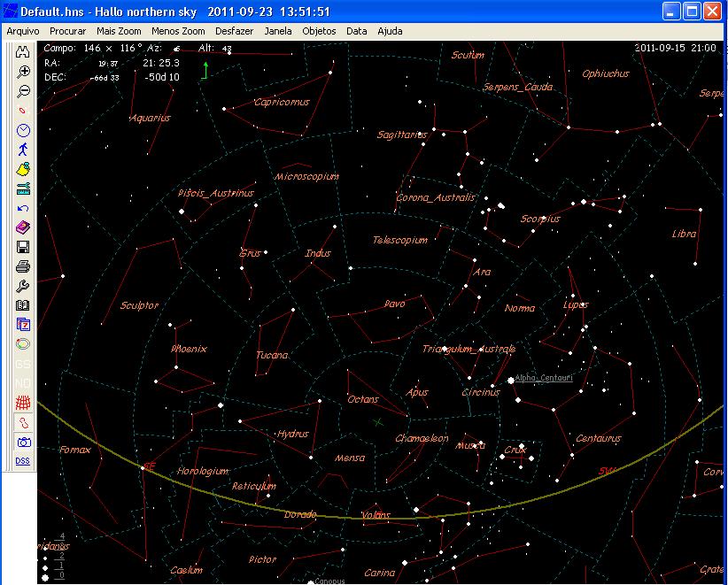Open the Objetos menu
This screenshot has height=585, width=728.
click(319, 31)
